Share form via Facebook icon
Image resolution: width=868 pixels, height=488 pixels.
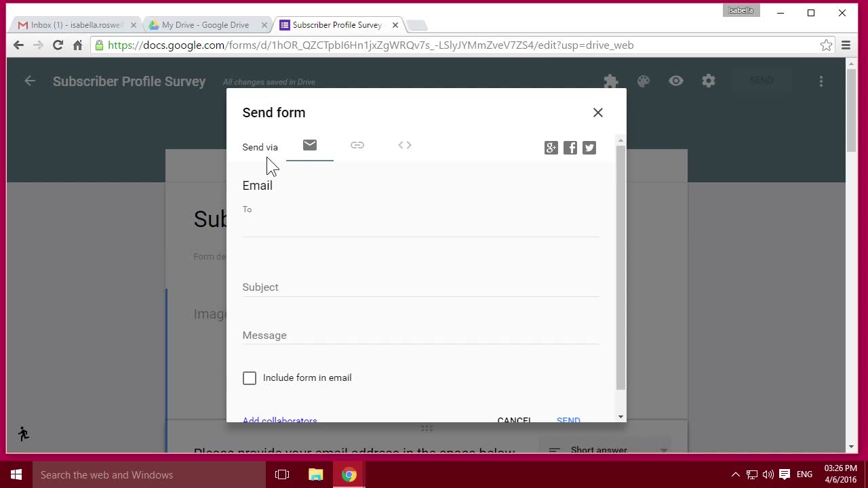570,148
